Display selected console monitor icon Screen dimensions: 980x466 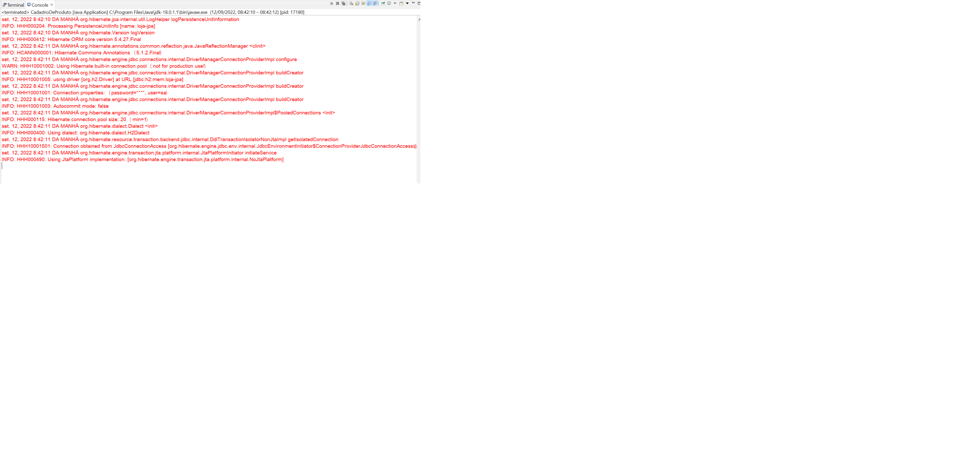coord(389,3)
